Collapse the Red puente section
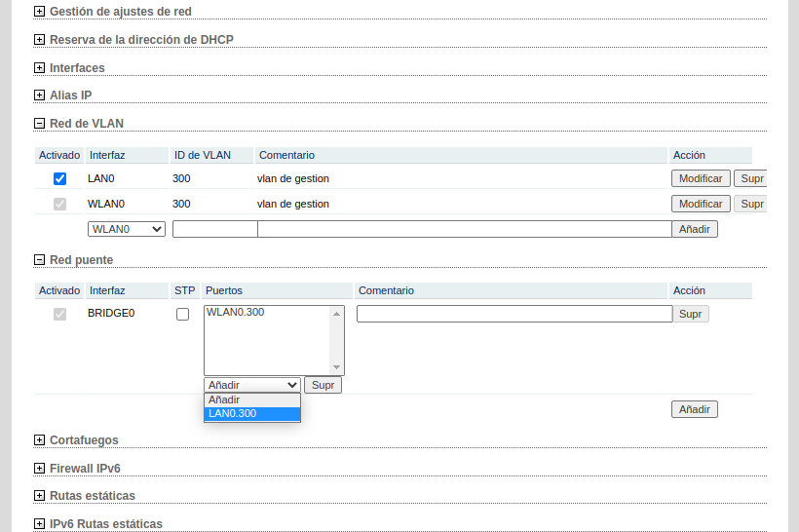This screenshot has width=799, height=532. click(x=39, y=260)
